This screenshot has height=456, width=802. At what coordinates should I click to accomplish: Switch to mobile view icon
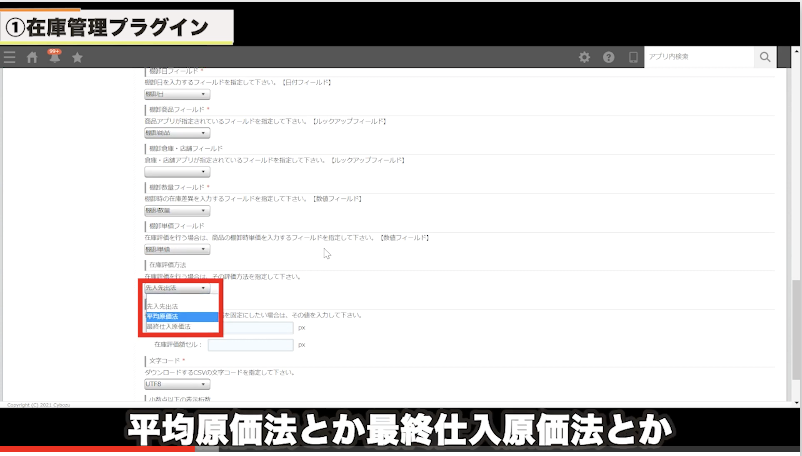coord(632,58)
